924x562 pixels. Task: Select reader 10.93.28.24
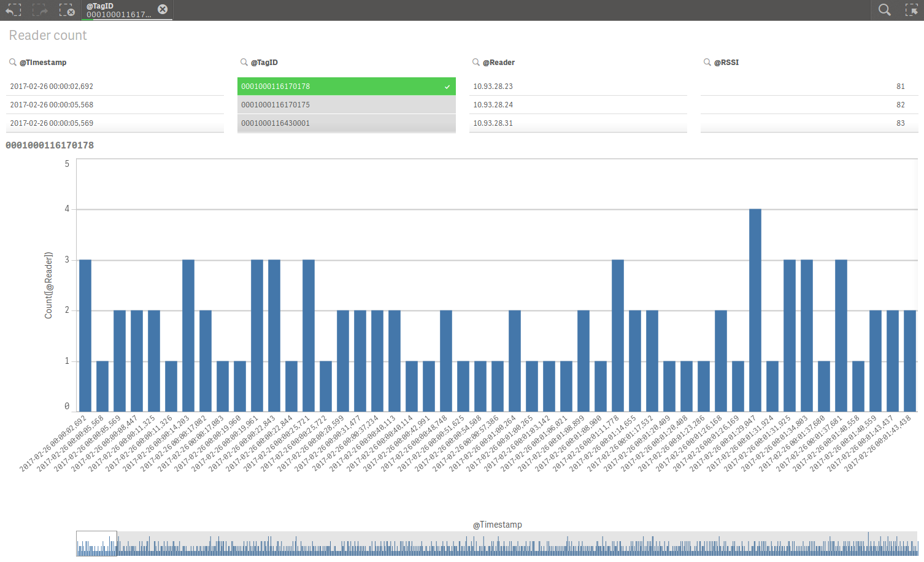point(578,105)
